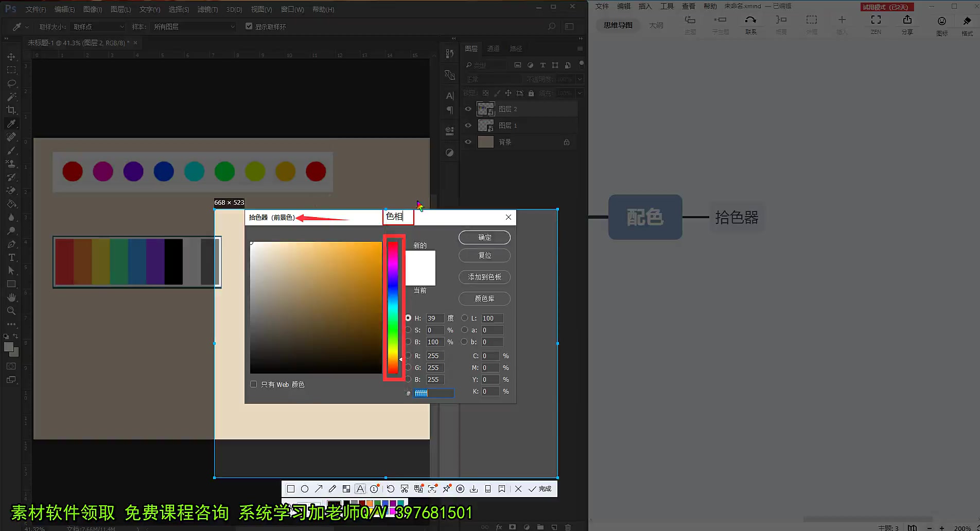
Task: Select the Magic Wand tool
Action: 11,97
